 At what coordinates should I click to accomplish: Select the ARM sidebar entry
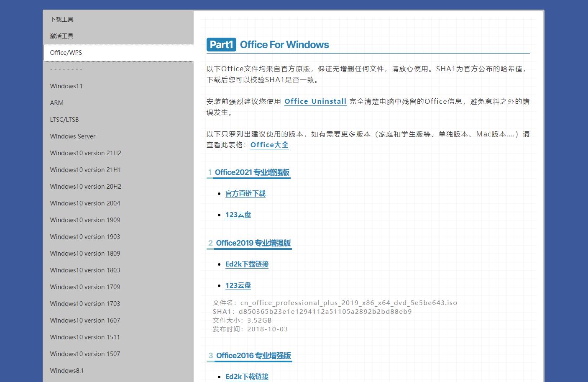(x=57, y=103)
